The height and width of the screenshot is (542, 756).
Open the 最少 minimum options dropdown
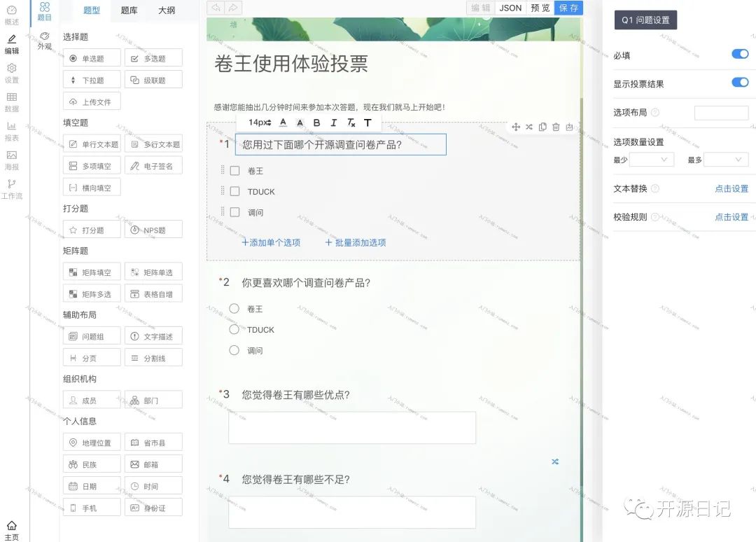click(x=652, y=160)
